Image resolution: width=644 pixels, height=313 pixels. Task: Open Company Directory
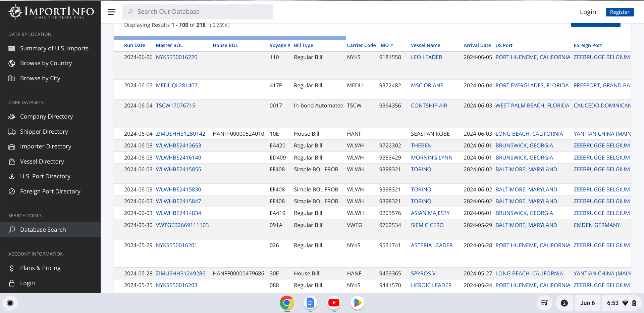[46, 117]
